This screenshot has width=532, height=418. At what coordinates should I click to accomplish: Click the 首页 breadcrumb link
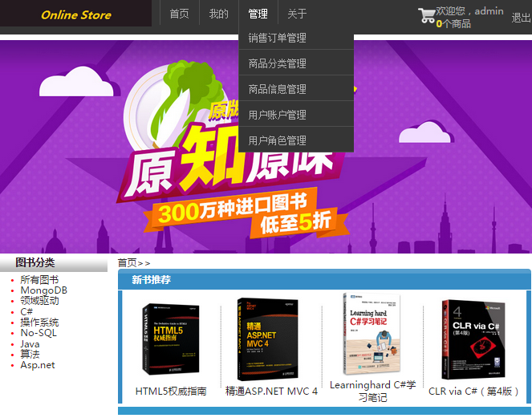(128, 262)
